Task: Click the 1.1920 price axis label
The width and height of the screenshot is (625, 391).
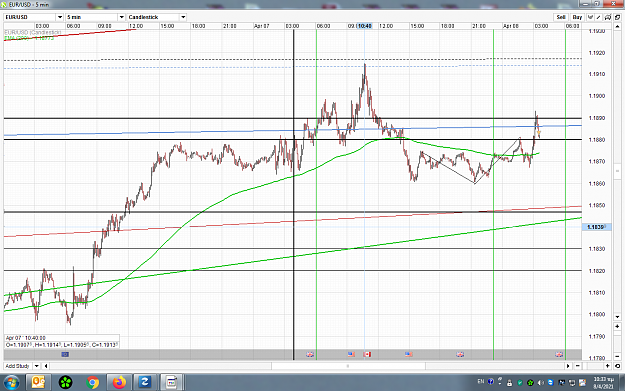Action: coord(597,53)
